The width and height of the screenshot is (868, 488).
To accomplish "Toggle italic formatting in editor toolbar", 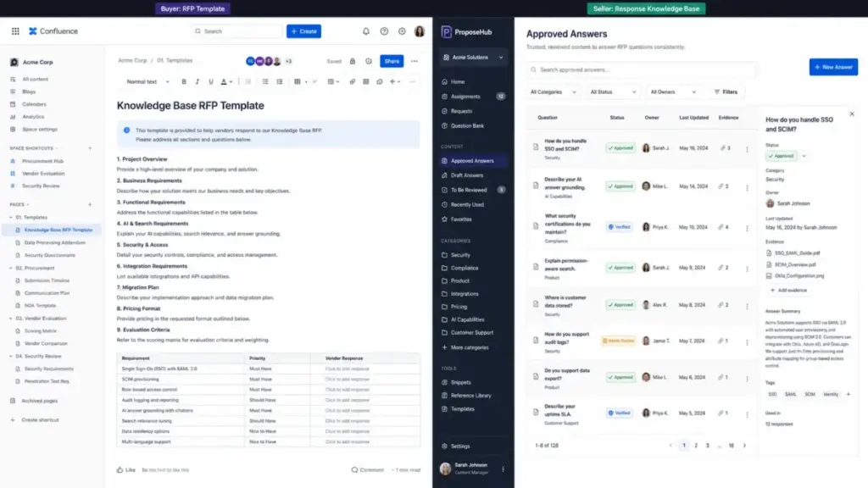I will [x=197, y=82].
